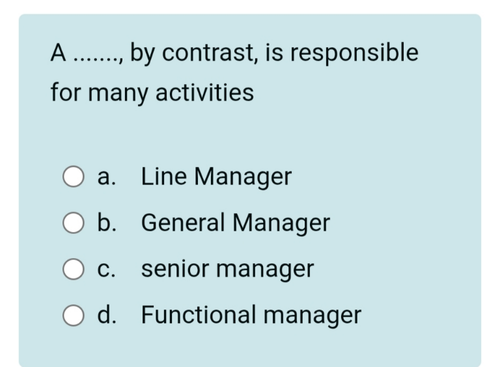Click the "Functional manager" answer text

pos(251,315)
